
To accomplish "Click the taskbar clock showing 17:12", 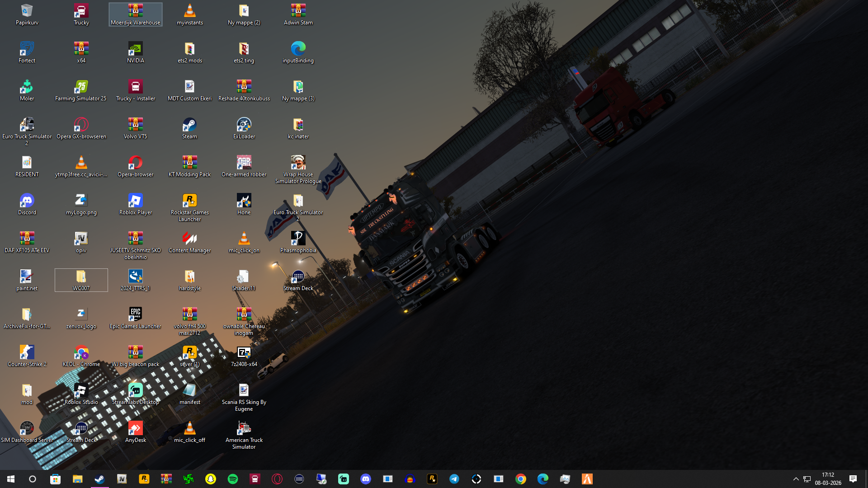I will pos(828,479).
